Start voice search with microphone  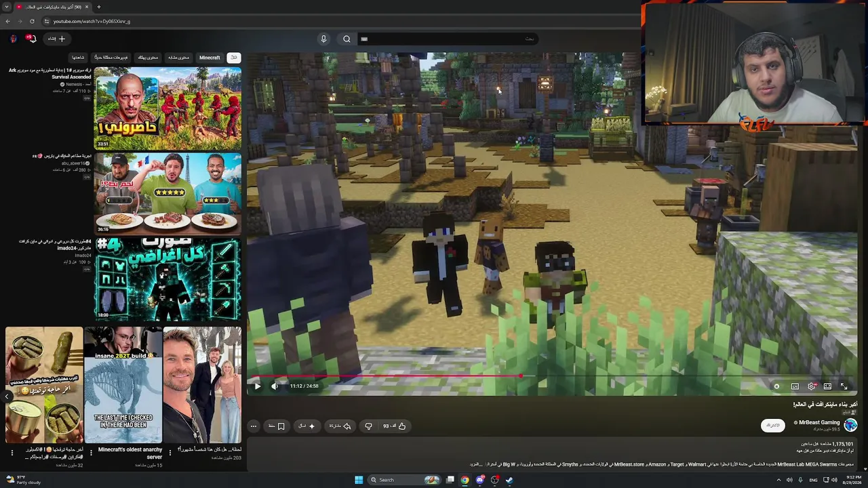coord(323,39)
